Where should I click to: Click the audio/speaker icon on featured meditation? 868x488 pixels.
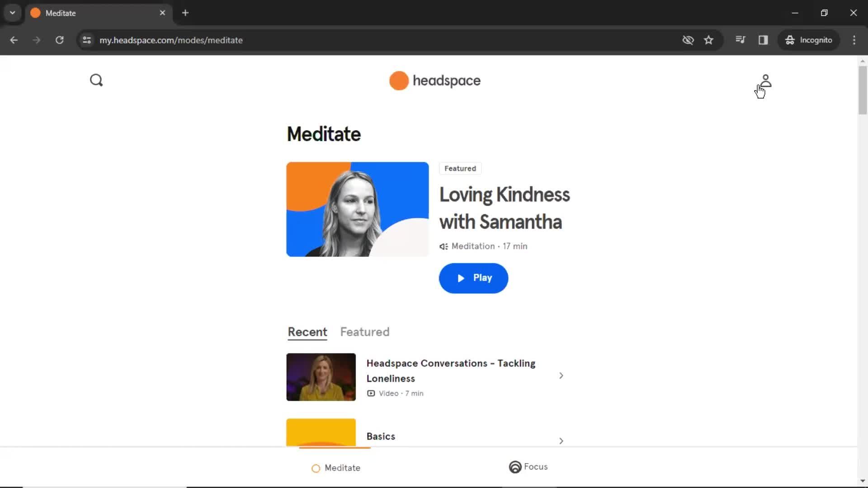click(443, 246)
